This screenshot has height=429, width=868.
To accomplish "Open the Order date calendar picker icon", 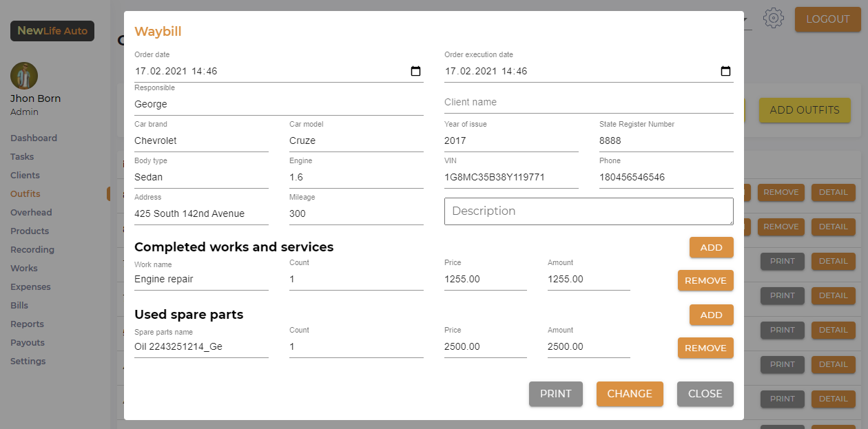I will click(x=415, y=71).
